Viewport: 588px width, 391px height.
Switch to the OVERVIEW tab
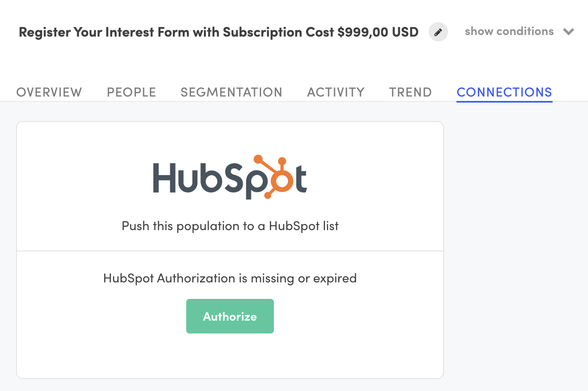coord(49,92)
